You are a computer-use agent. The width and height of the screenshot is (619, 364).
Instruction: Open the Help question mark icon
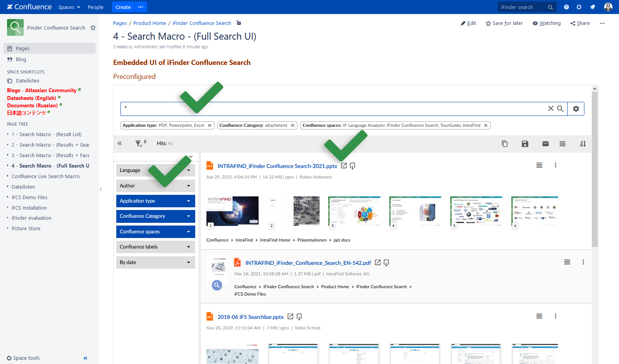tap(567, 7)
